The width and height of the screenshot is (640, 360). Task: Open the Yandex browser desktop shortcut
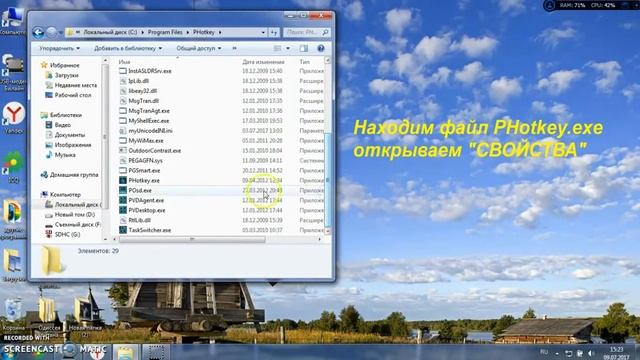[x=14, y=118]
